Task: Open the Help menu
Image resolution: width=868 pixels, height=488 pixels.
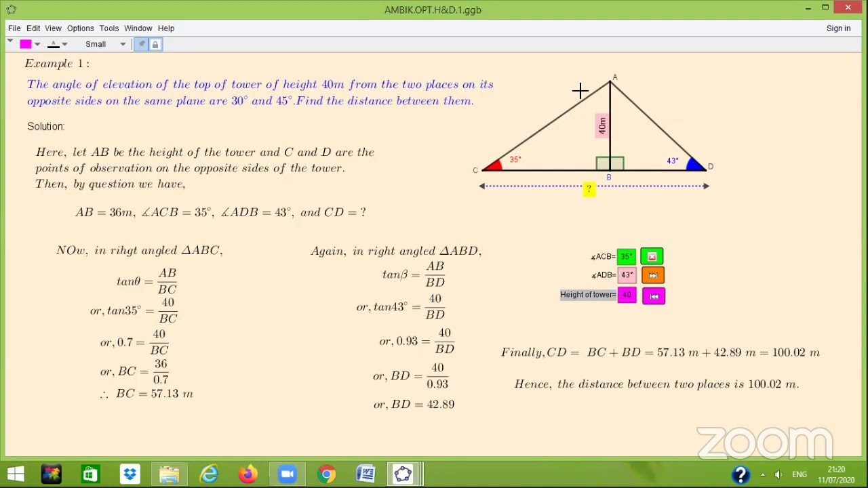Action: 166,28
